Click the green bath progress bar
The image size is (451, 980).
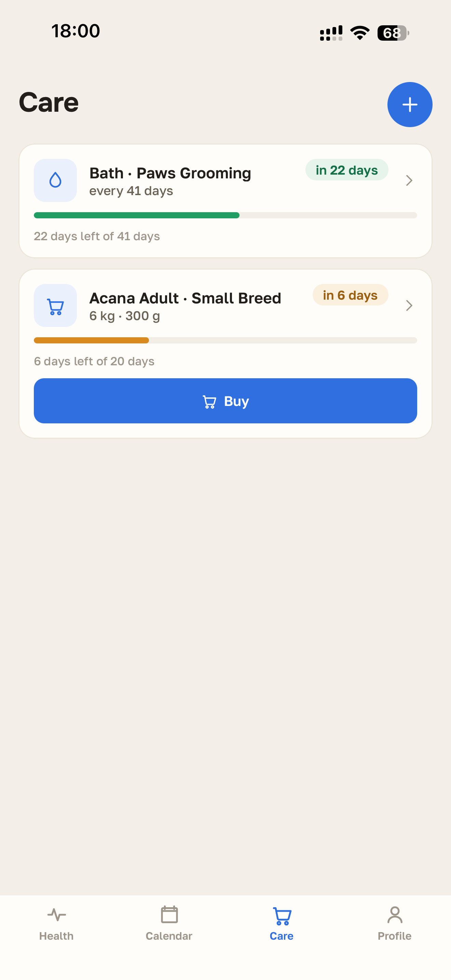click(x=225, y=215)
